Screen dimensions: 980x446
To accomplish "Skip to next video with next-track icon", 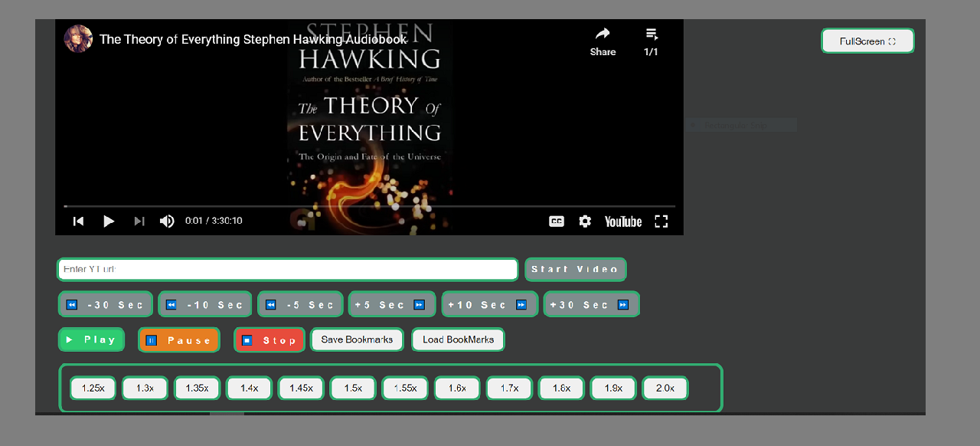I will (x=139, y=221).
